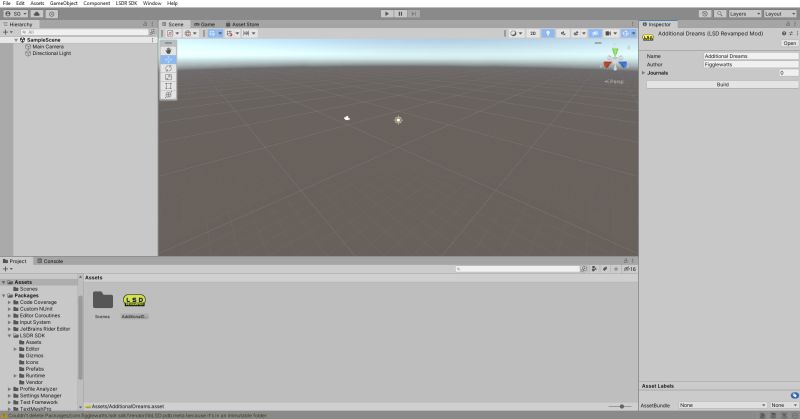Open the Hierarchy create plus dropdown
The height and width of the screenshot is (419, 800).
(x=8, y=32)
